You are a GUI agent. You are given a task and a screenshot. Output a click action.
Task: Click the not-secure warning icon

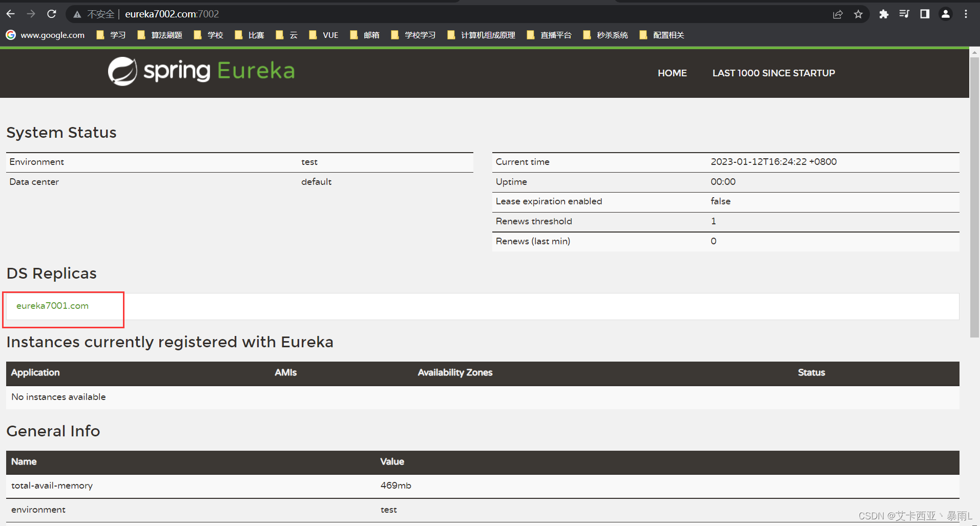(77, 14)
